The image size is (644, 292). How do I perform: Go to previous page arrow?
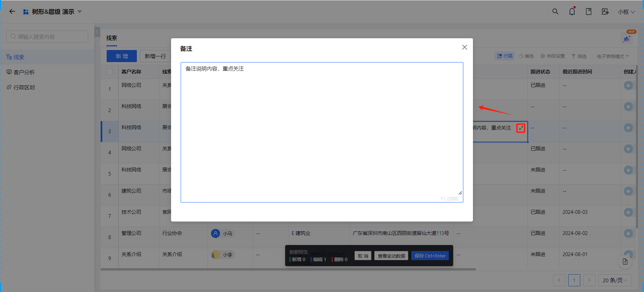(559, 280)
